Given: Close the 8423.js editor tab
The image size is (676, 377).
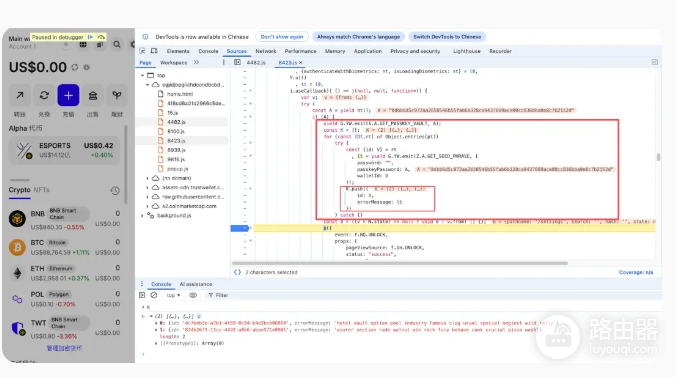Looking at the screenshot, I should tap(300, 63).
